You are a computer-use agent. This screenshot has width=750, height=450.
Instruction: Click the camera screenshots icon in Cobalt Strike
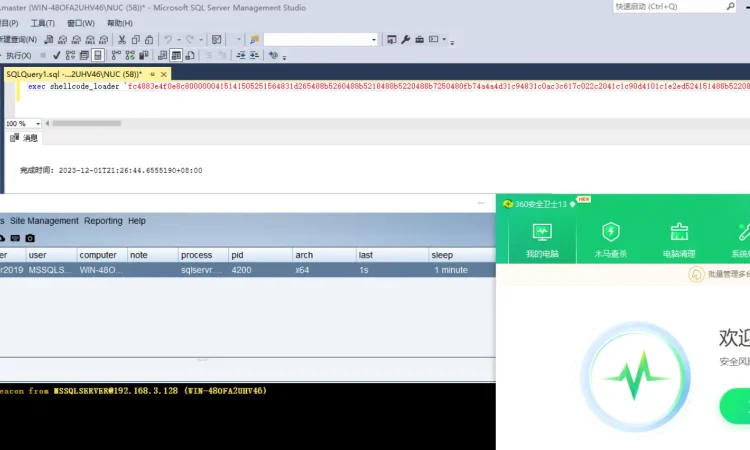[x=30, y=238]
